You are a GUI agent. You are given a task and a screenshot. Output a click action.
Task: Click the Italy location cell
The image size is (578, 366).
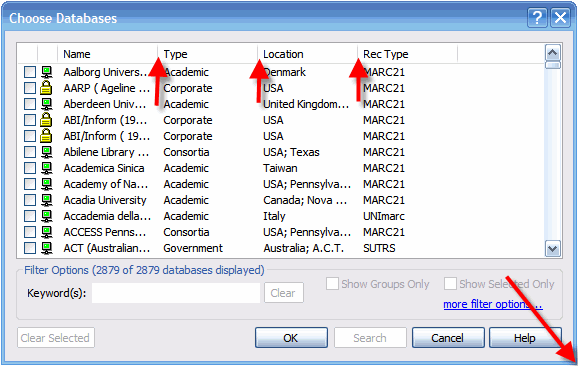click(x=274, y=216)
